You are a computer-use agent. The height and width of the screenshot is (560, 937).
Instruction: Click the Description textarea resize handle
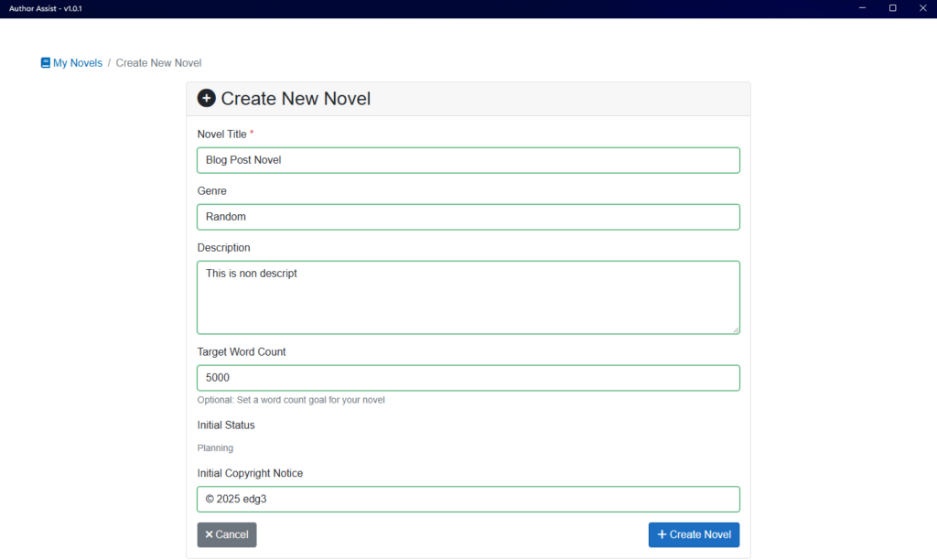(735, 329)
